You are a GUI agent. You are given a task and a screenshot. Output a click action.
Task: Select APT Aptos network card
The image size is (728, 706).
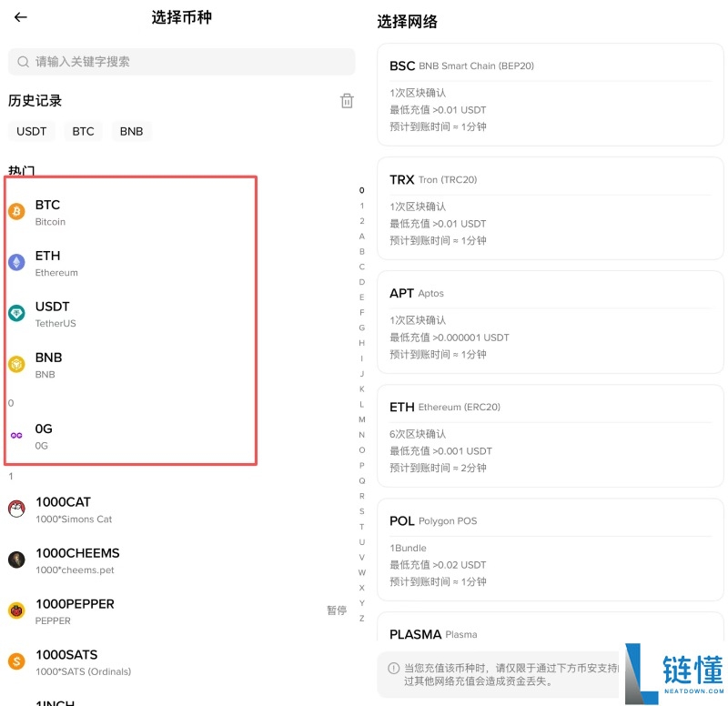tap(551, 322)
